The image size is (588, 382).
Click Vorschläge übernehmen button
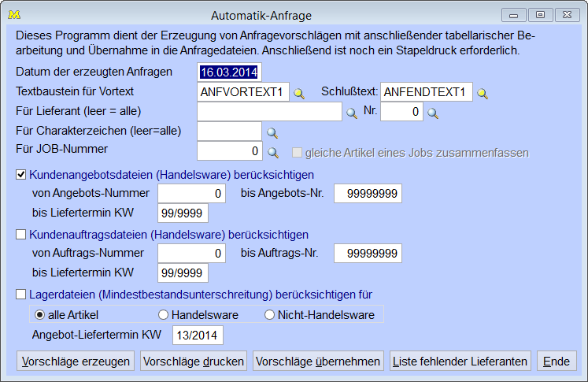(x=318, y=361)
